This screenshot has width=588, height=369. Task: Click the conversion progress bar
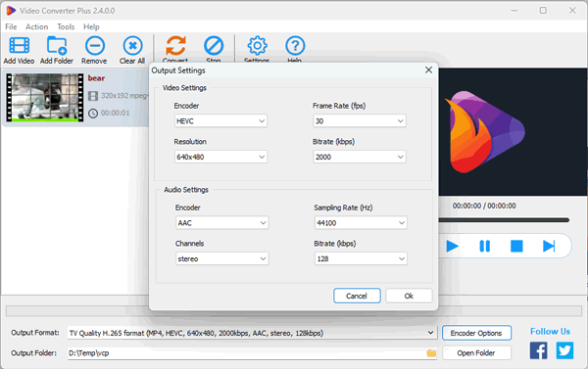tap(294, 311)
